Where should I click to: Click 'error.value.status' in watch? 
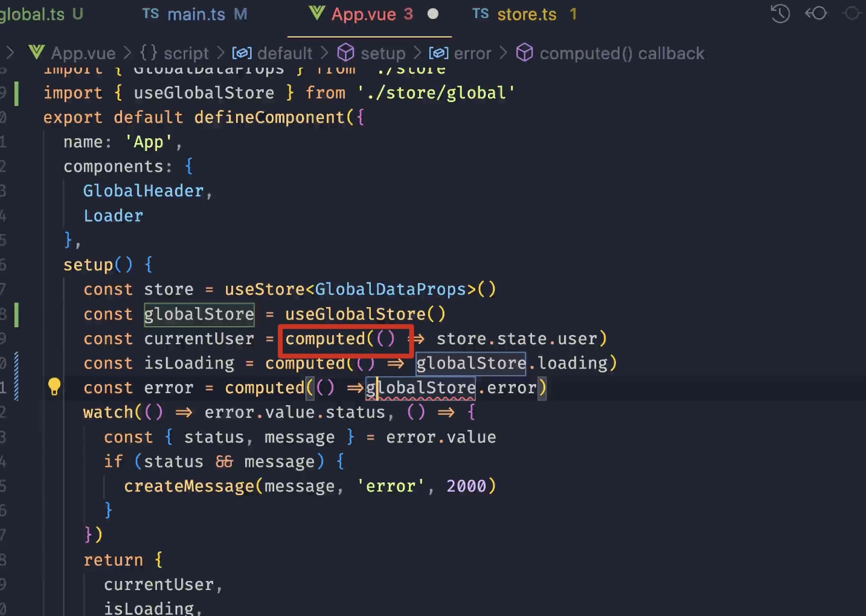(295, 412)
